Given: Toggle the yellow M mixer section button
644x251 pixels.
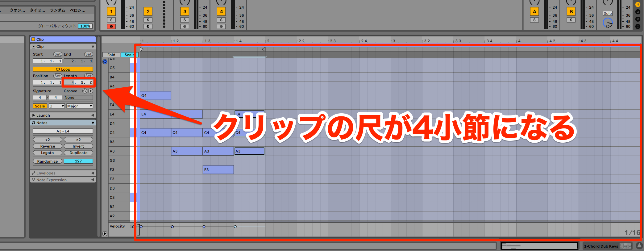Looking at the screenshot, I should (x=638, y=5).
